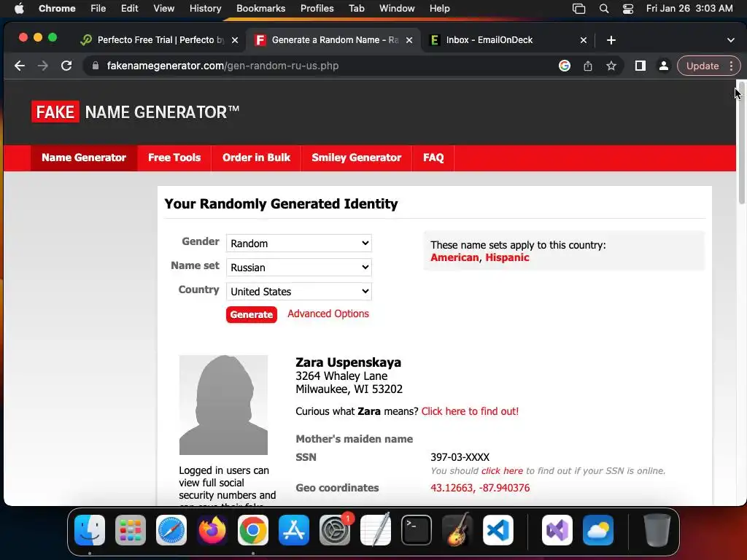The height and width of the screenshot is (560, 747).
Task: Open Control Center in menu bar
Action: coord(628,8)
